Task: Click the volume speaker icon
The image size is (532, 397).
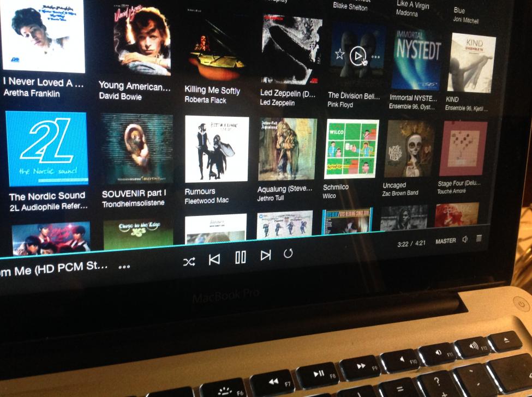Action: [465, 240]
